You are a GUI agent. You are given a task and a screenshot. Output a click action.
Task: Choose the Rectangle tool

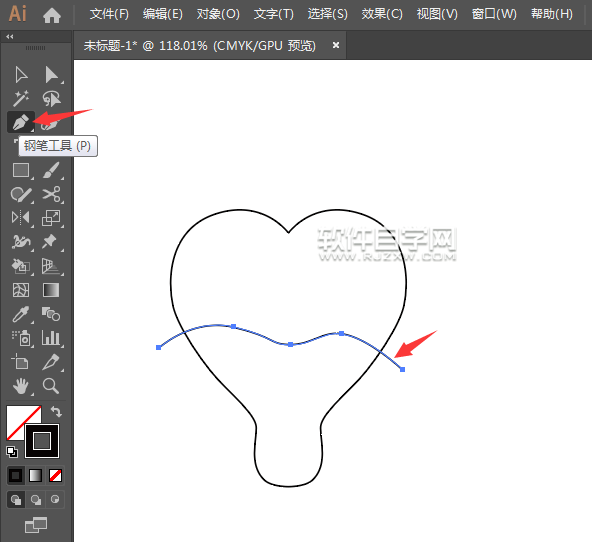tap(21, 170)
